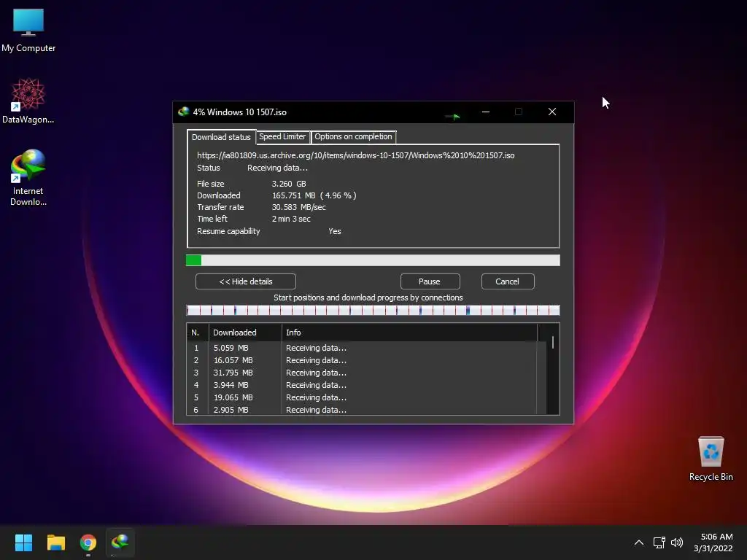The image size is (747, 560).
Task: Open My Computer desktop icon
Action: 28,29
